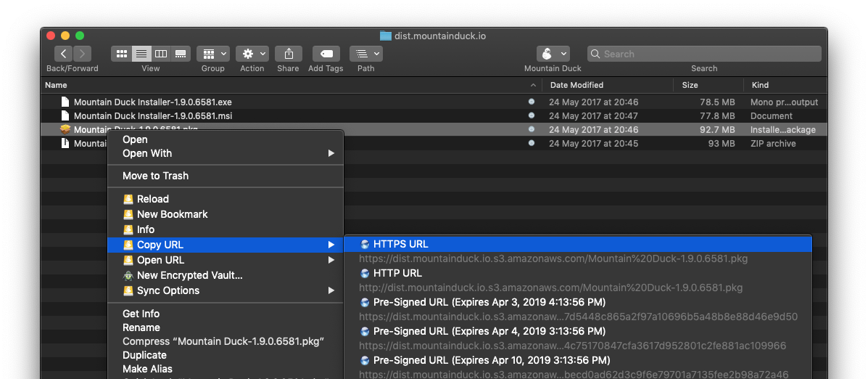This screenshot has width=868, height=379.
Task: Go back with the Back arrow
Action: (x=64, y=54)
